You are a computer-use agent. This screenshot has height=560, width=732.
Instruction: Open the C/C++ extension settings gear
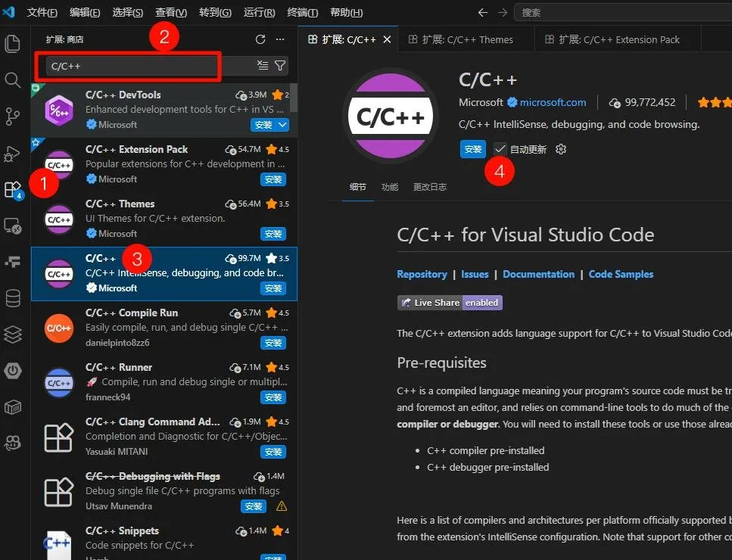[x=561, y=149]
